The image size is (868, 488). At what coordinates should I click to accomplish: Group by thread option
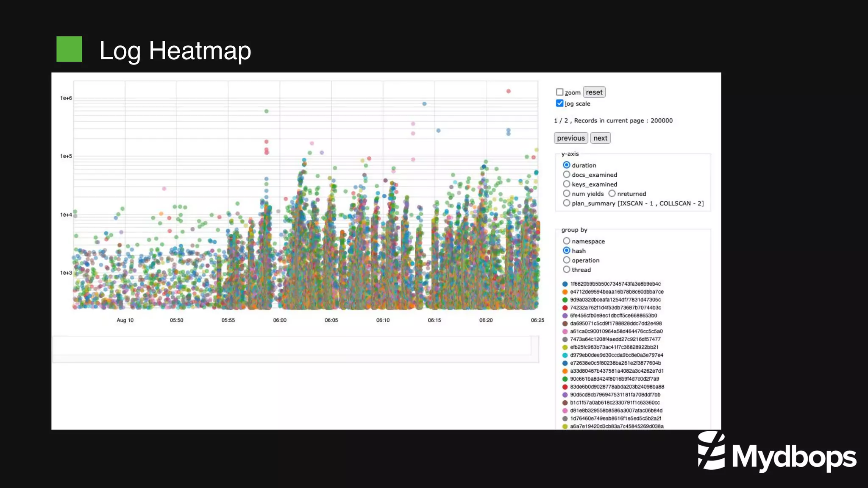point(567,270)
